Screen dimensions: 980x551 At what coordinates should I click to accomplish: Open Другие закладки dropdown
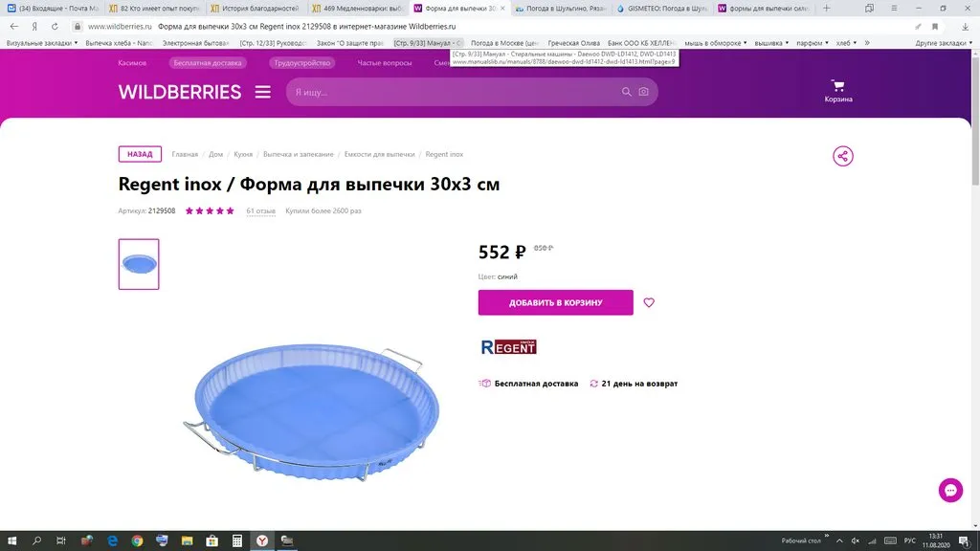point(944,43)
